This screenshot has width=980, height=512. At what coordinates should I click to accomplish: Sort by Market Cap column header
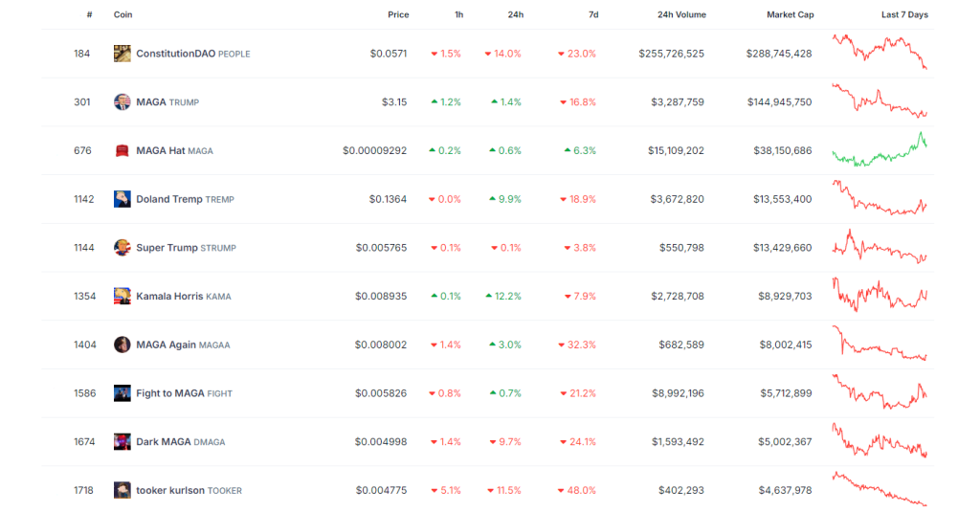click(790, 14)
